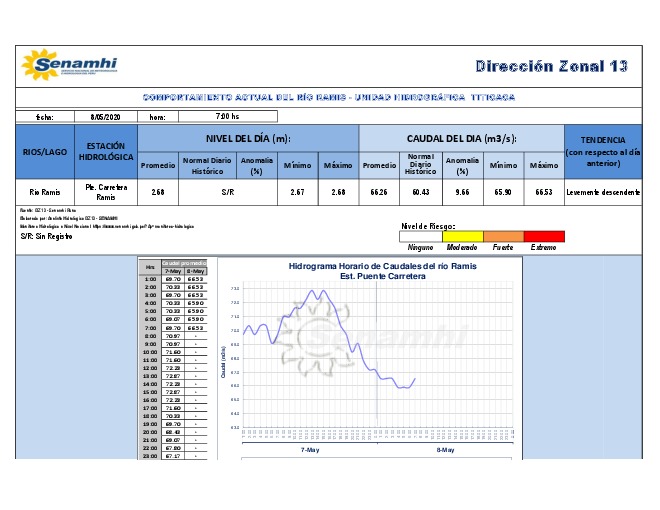
Task: Select the caudal Anomalía value 9.66
Action: click(461, 191)
